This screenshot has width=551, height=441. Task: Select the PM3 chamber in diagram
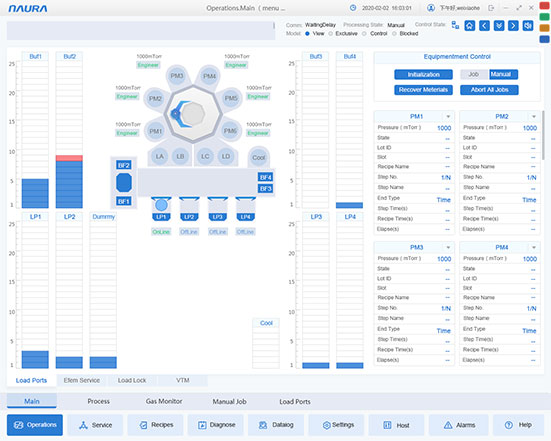click(177, 76)
